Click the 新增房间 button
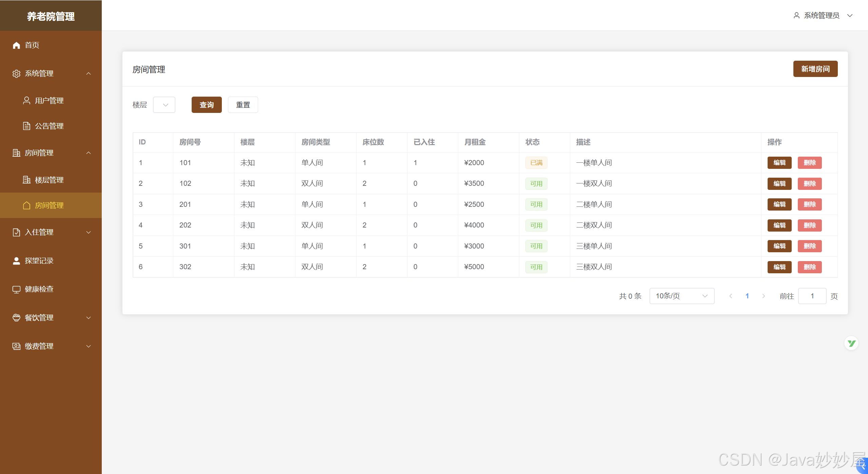Viewport: 868px width, 474px height. tap(815, 69)
